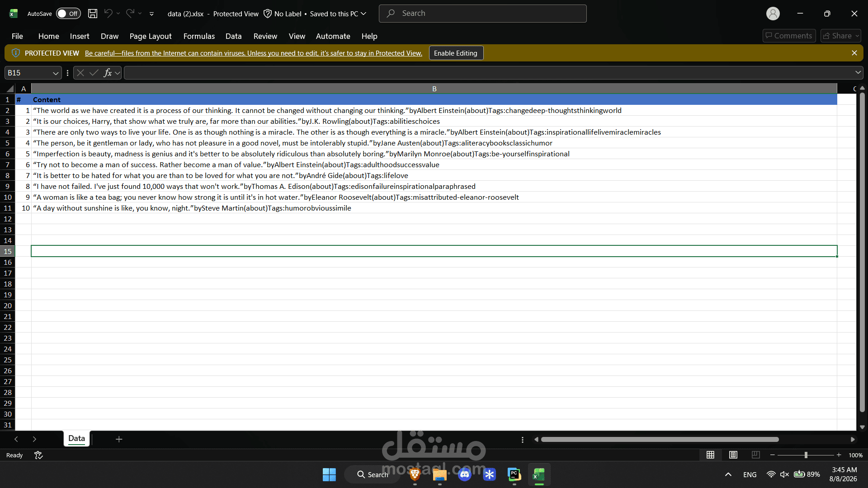Click the Undo arrow icon
Viewport: 868px width, 488px height.
point(108,14)
